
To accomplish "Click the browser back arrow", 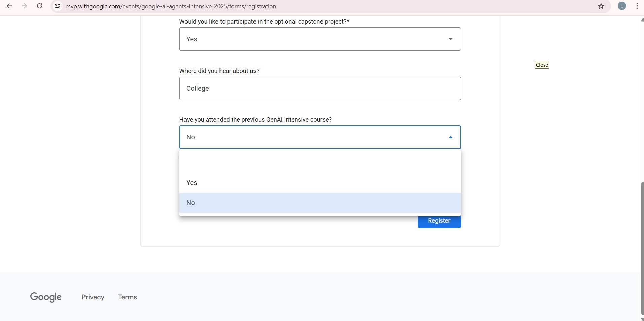I will pyautogui.click(x=9, y=6).
